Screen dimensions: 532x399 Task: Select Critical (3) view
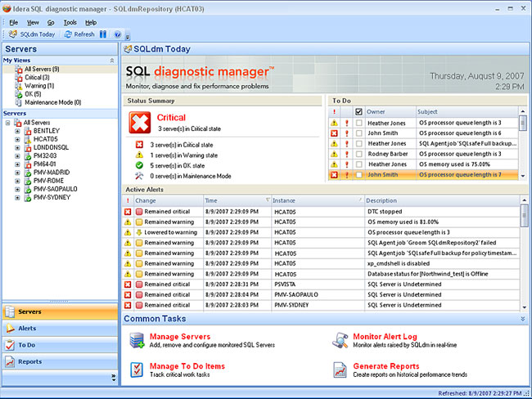pyautogui.click(x=37, y=78)
